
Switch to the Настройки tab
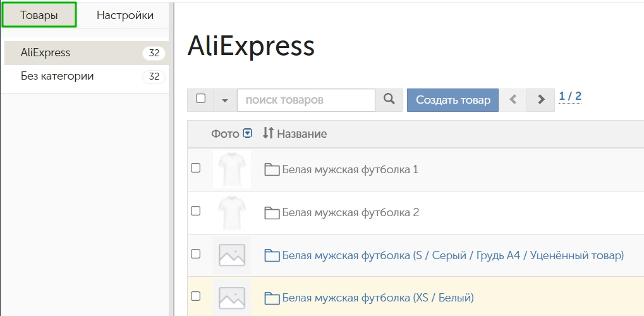click(125, 15)
